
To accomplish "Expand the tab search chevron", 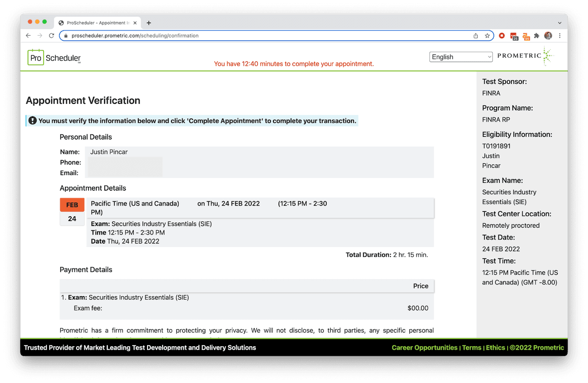I will (x=560, y=23).
